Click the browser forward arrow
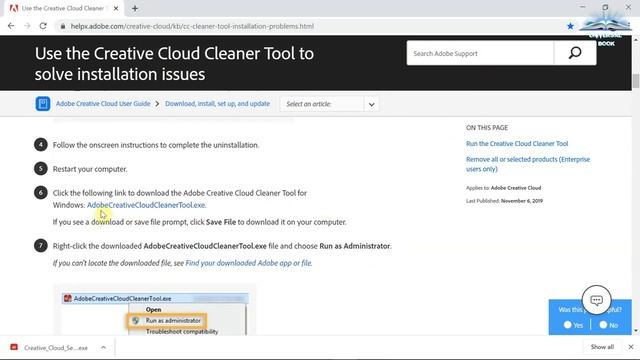The height and width of the screenshot is (360, 640). click(x=27, y=26)
